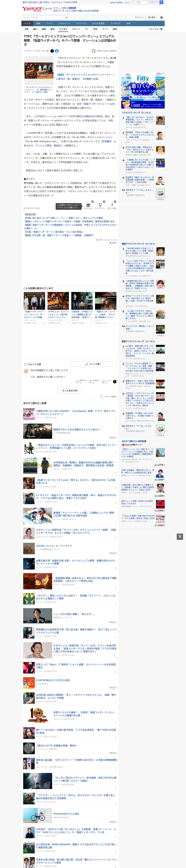Open Photoshopがさらに進化 ad link
Screen dimensions: 186x868
coord(66,814)
